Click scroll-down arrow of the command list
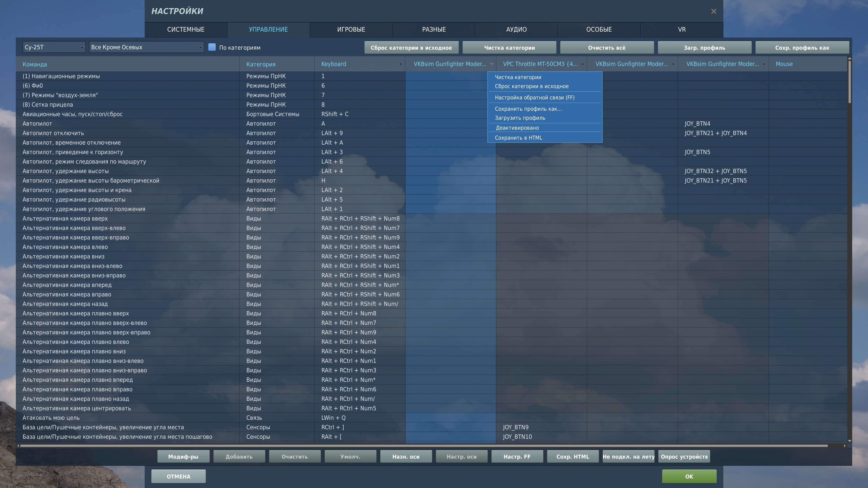This screenshot has height=488, width=868. (x=849, y=441)
